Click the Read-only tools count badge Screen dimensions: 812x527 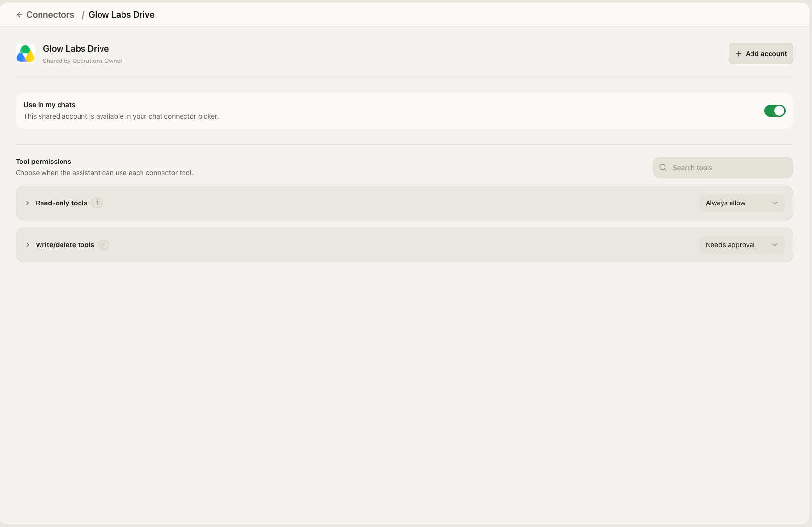click(x=97, y=203)
